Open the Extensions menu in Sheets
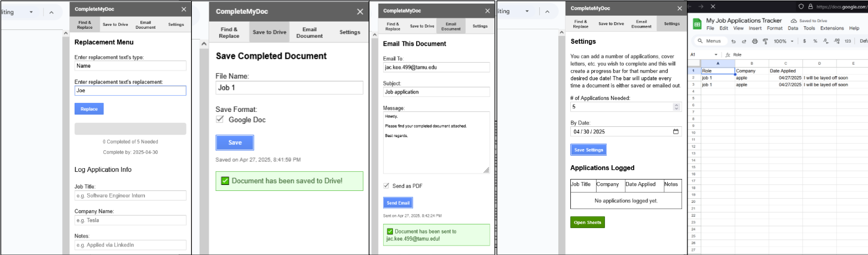Screen dimensions: 868x255 coord(832,28)
